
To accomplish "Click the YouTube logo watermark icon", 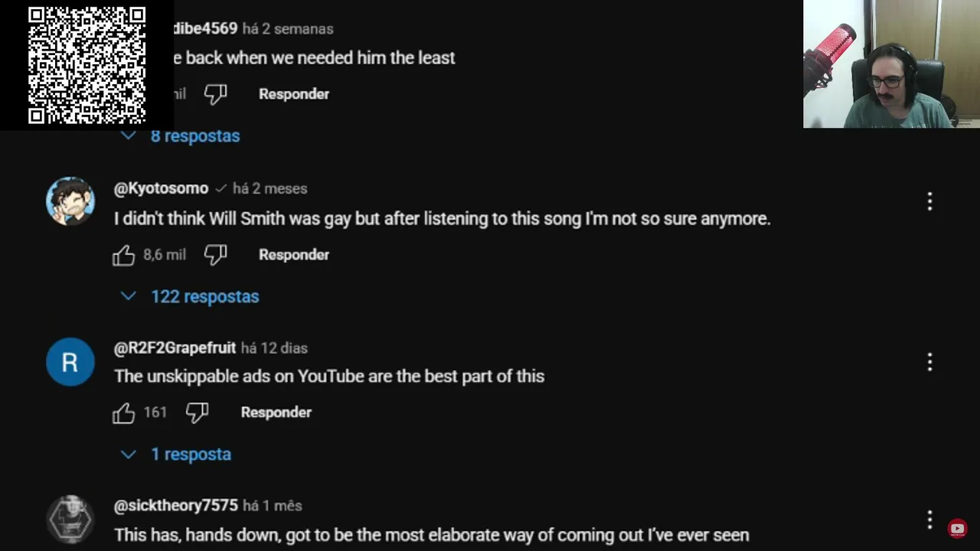I will (x=957, y=528).
